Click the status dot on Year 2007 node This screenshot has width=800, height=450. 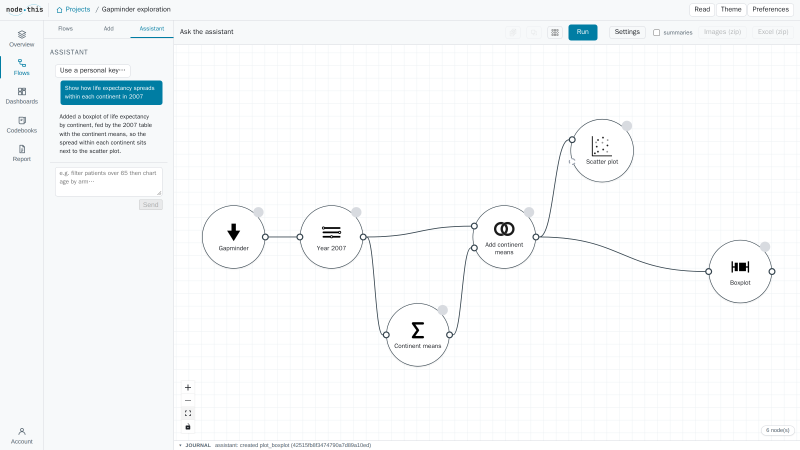coord(357,212)
